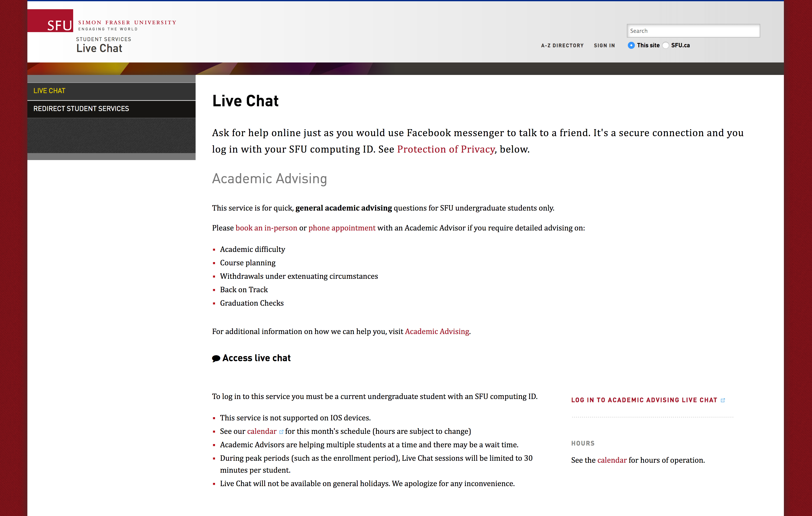Click the external-link icon next to LOG IN TO ACADEMIC ADVISING LIVE CHAT
This screenshot has height=516, width=812.
point(723,400)
